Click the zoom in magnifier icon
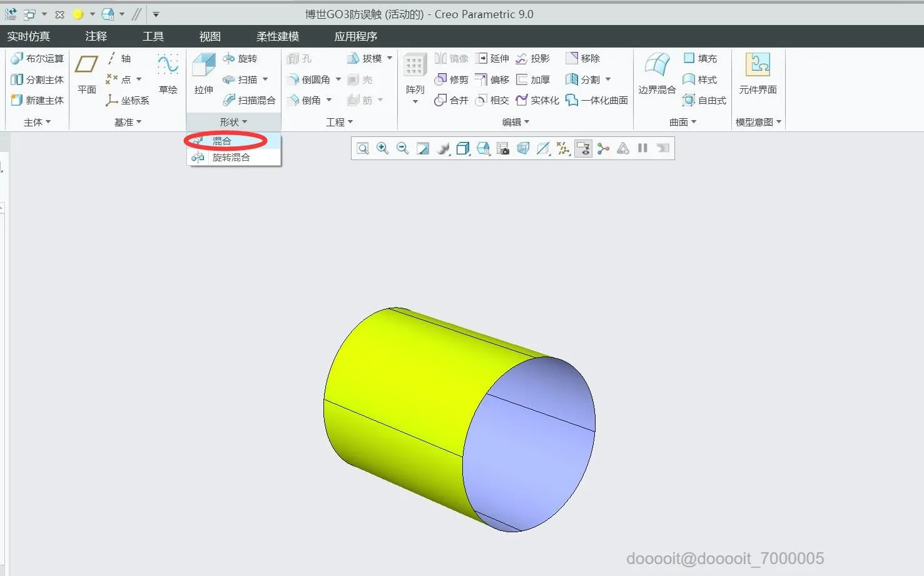 pos(382,148)
